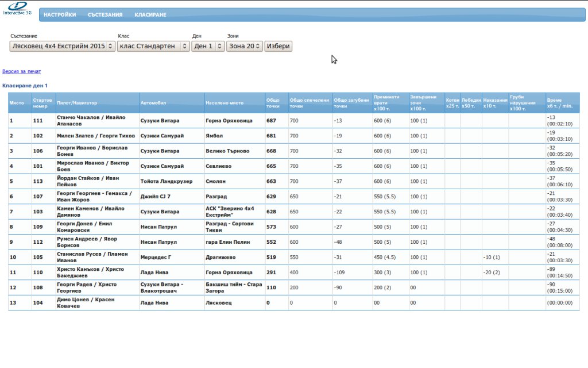588x368 pixels.
Task: Click the Interactive 3G logo
Action: [17, 8]
